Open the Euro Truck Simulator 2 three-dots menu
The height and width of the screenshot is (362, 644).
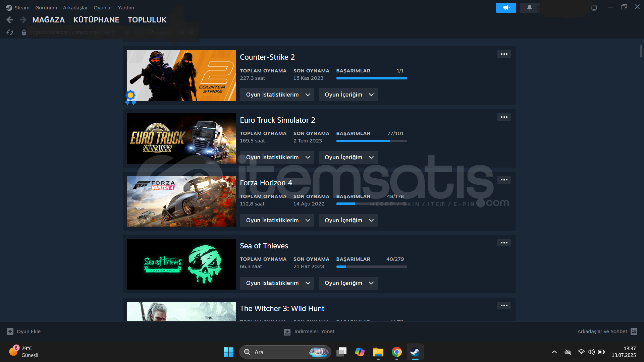tap(504, 117)
